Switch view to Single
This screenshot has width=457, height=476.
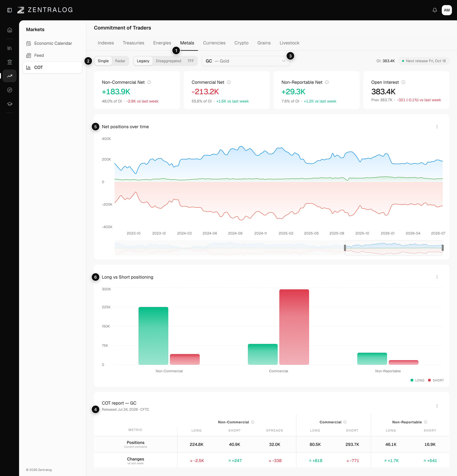click(x=103, y=61)
